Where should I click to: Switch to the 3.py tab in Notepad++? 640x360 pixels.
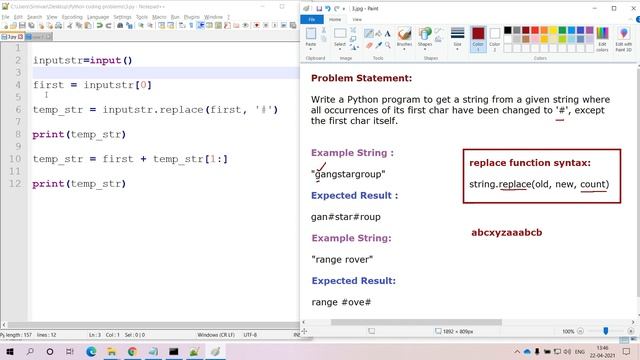click(12, 37)
